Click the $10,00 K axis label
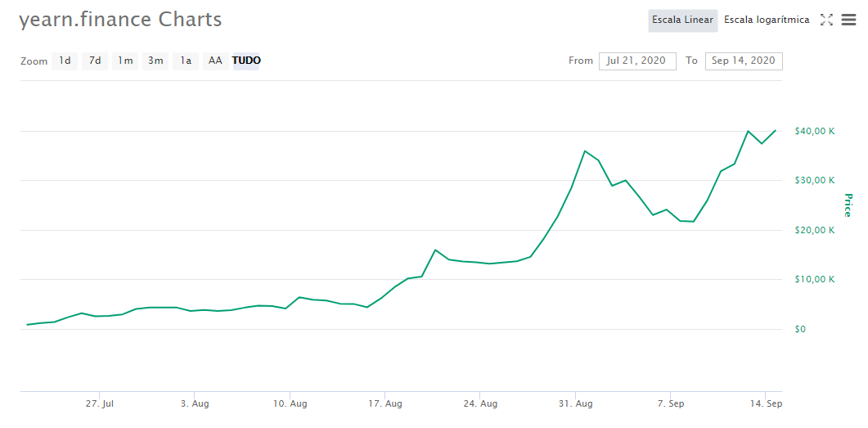868x428 pixels. click(x=814, y=279)
